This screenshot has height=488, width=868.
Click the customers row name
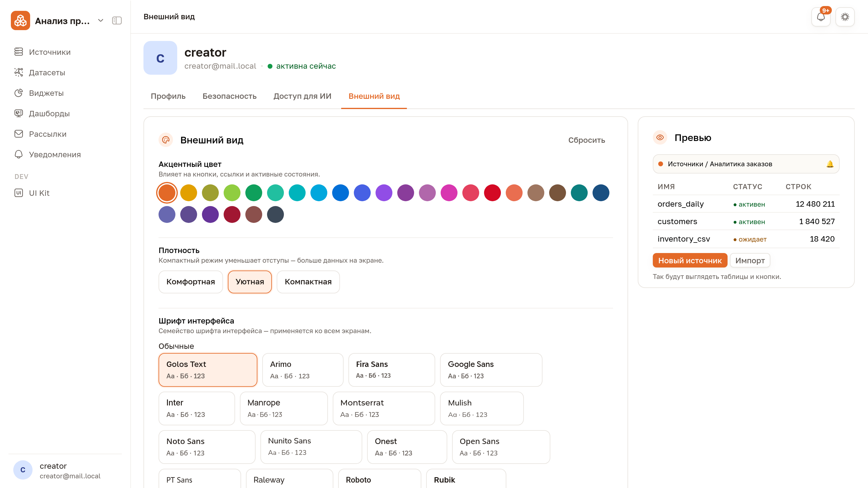click(x=677, y=222)
